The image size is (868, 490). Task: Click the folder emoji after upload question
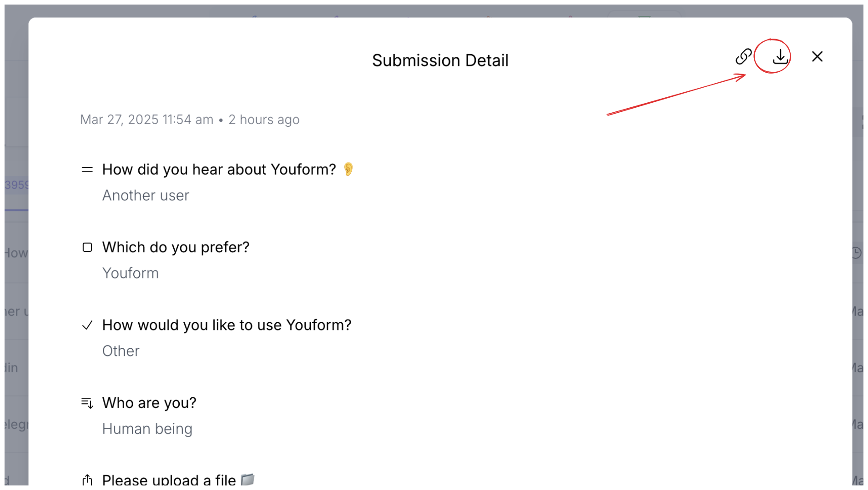pyautogui.click(x=247, y=479)
